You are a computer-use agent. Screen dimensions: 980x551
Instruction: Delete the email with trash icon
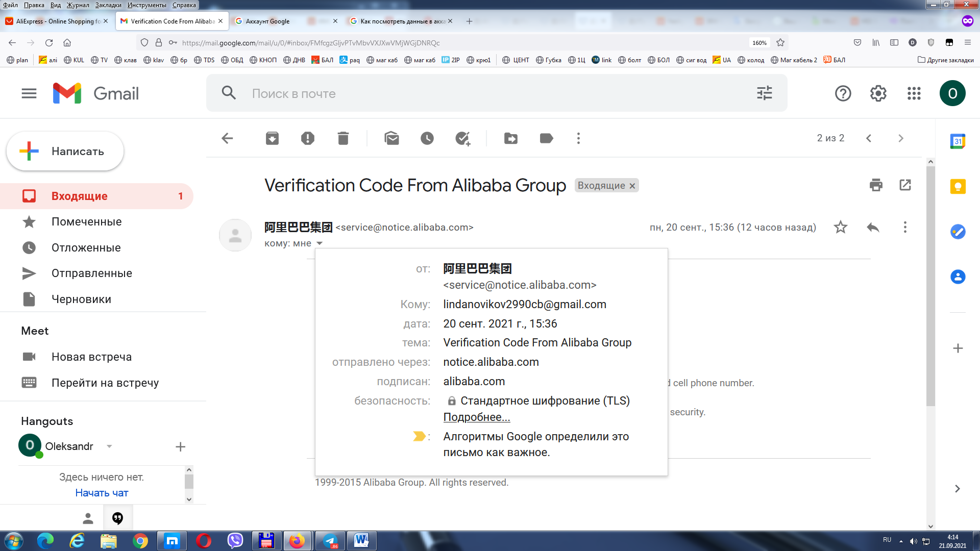(x=343, y=138)
